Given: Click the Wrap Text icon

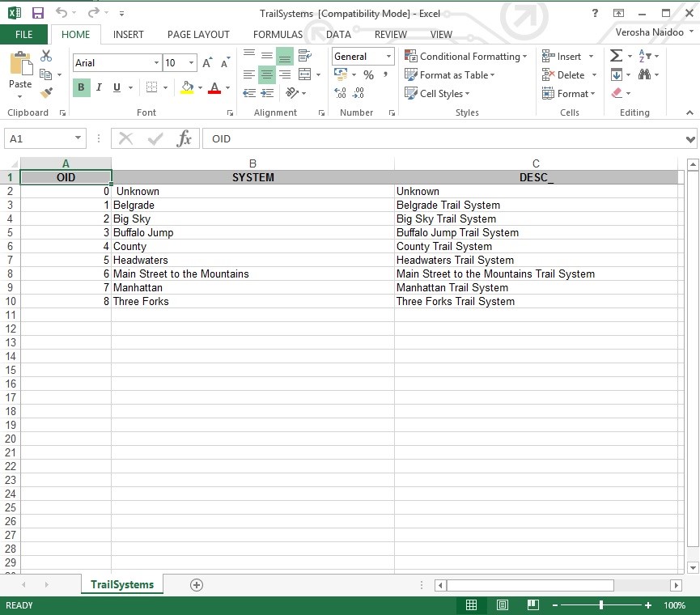Looking at the screenshot, I should (304, 56).
